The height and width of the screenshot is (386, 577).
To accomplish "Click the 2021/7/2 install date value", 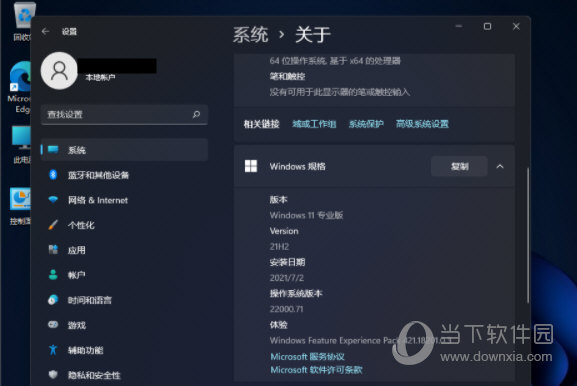I will [x=287, y=278].
